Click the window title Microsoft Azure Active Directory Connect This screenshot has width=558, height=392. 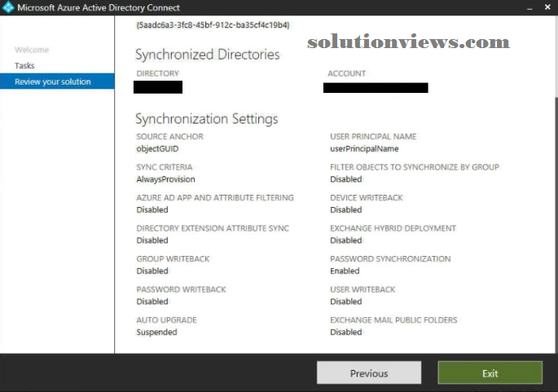pyautogui.click(x=99, y=7)
